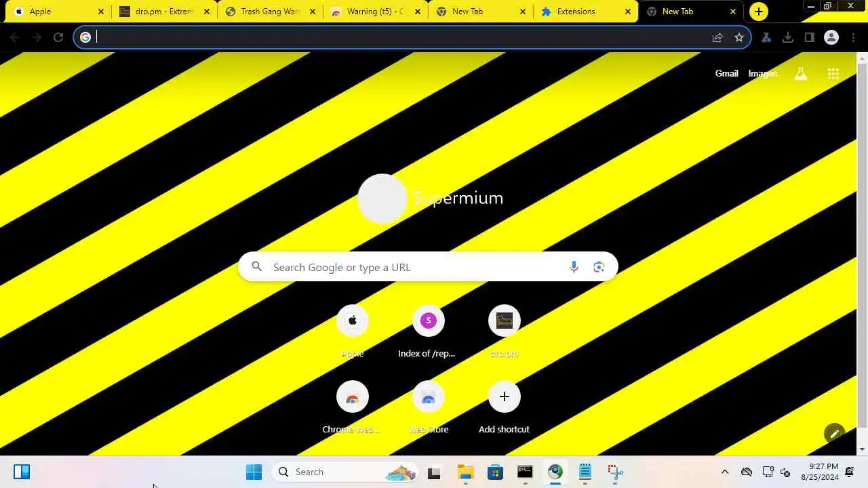Switch to the Warning (t5) tab
868x488 pixels.
[376, 12]
